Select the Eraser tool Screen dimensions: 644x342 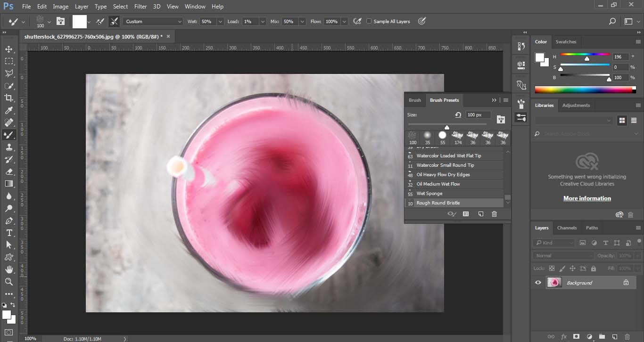tap(8, 171)
